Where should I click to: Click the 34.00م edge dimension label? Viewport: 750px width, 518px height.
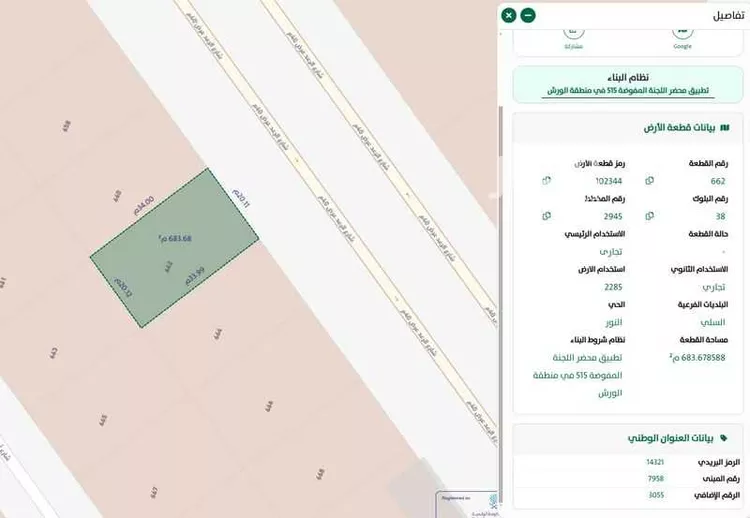click(143, 205)
